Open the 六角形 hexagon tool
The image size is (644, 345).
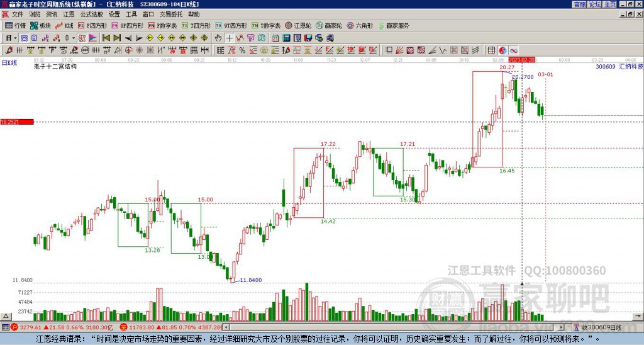pyautogui.click(x=360, y=25)
